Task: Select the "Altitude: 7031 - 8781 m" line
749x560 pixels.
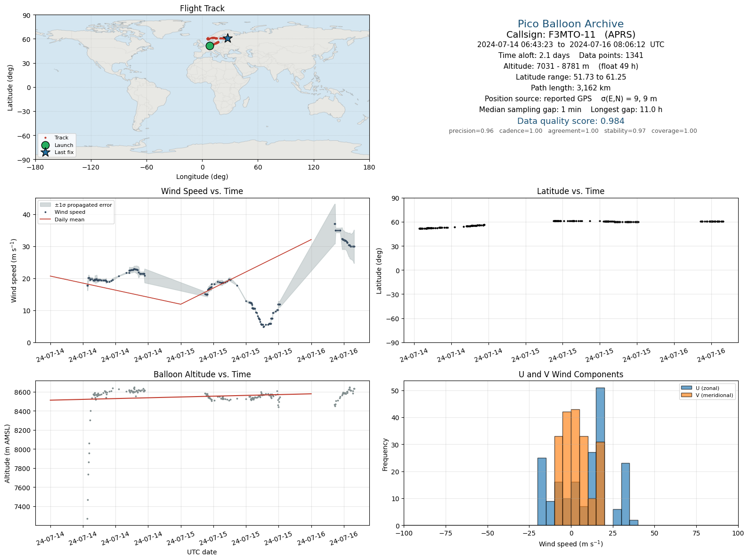Action: [546, 66]
